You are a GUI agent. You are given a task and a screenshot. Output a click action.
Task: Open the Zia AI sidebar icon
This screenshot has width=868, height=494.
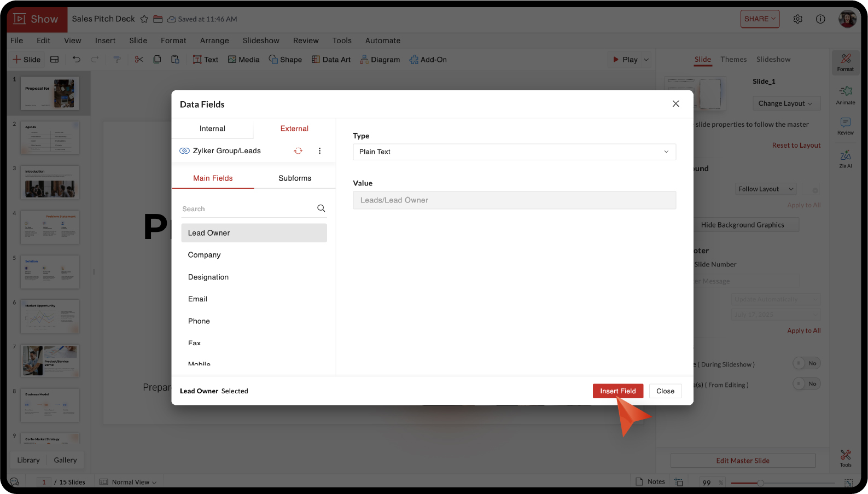point(845,159)
